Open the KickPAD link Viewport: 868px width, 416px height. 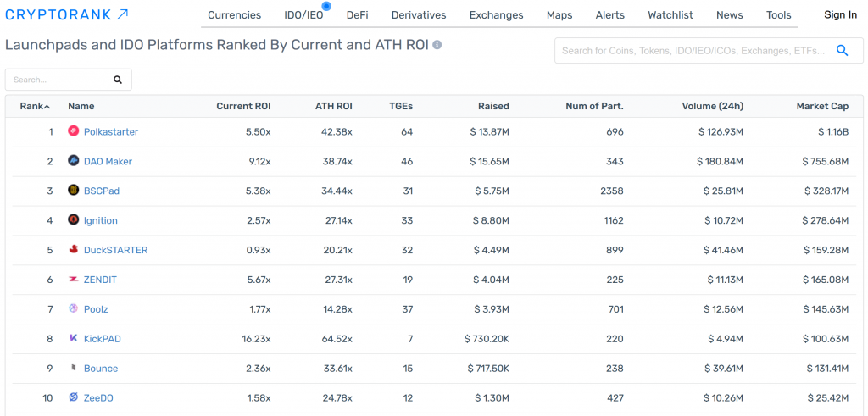(102, 339)
